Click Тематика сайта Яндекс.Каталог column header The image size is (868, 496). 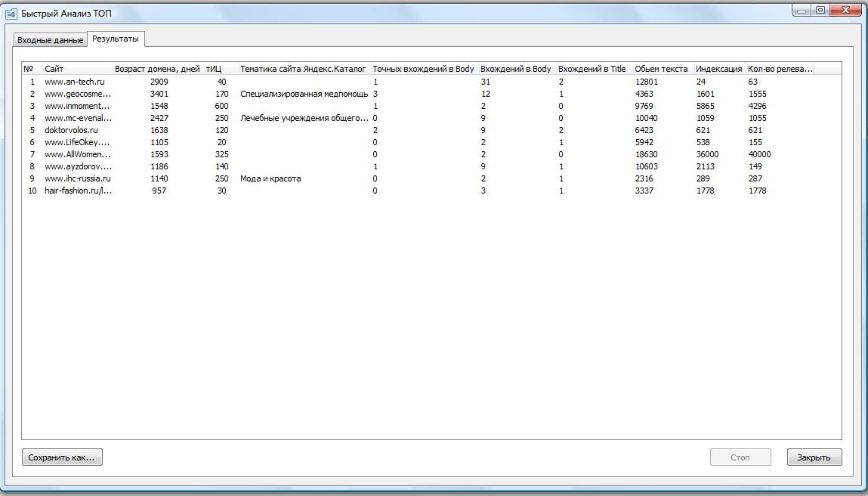pos(303,69)
